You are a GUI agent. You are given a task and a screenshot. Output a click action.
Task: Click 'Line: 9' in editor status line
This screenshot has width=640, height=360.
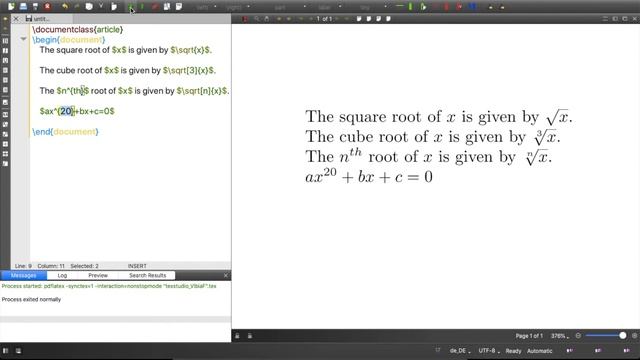pos(23,266)
